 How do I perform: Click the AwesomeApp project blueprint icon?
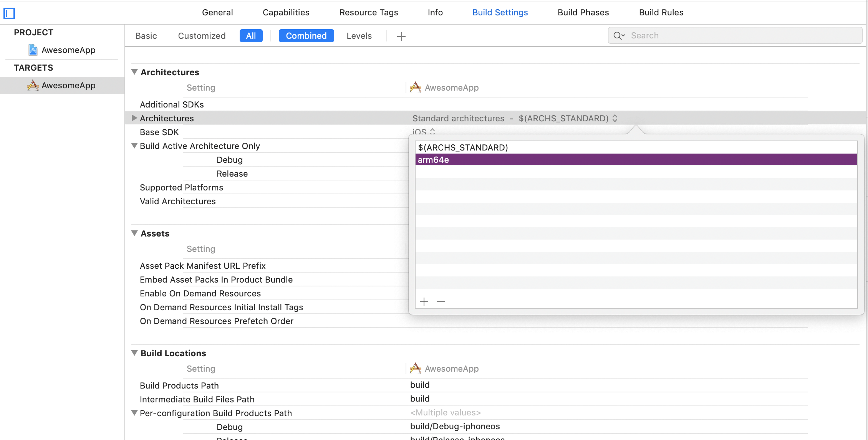point(33,50)
